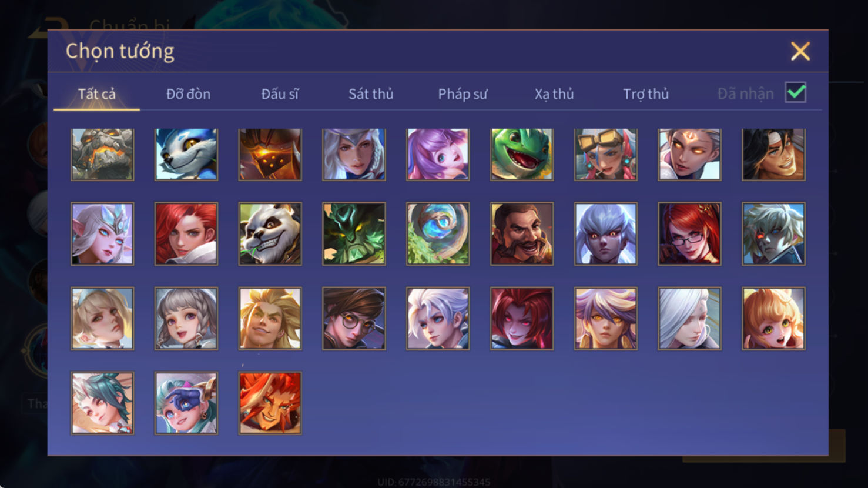This screenshot has height=488, width=868.
Task: Switch to the Đỡ đòn tab
Action: (x=188, y=94)
